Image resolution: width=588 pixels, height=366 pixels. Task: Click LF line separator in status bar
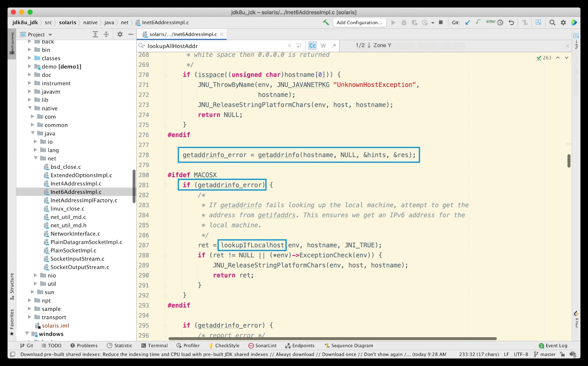pyautogui.click(x=506, y=354)
